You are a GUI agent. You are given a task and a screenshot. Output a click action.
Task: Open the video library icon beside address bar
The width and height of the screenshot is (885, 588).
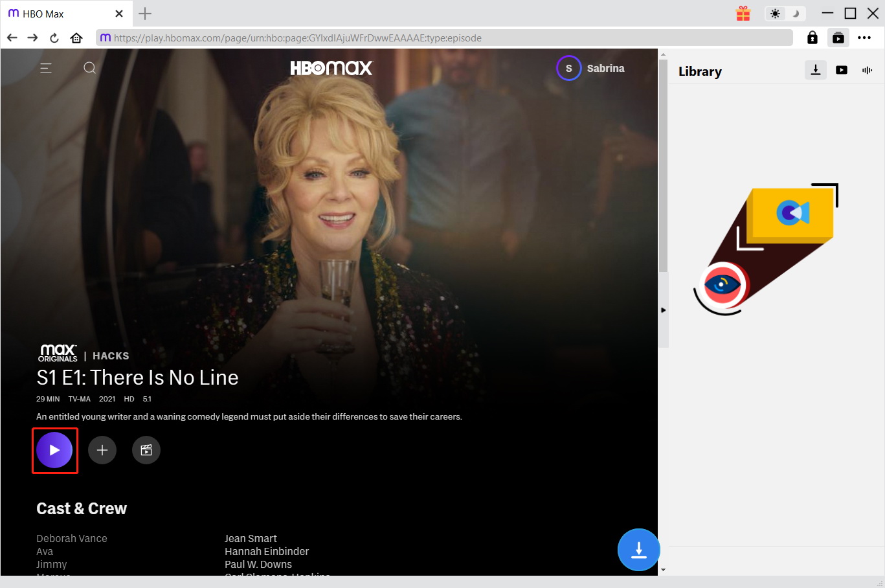click(x=838, y=38)
